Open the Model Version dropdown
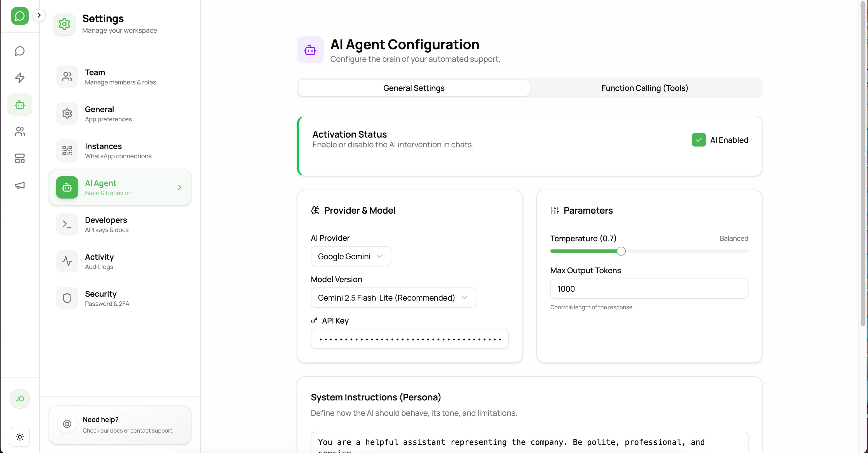 click(393, 298)
